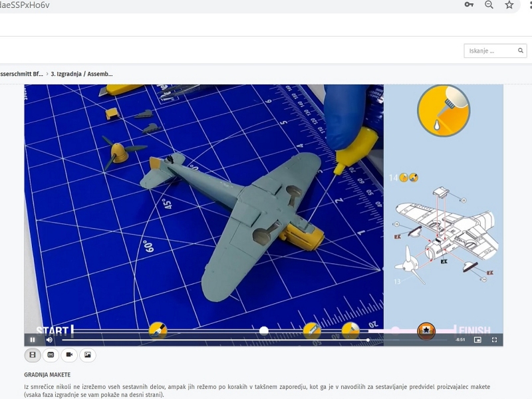532x399 pixels.
Task: Open saved passwords key icon
Action: pyautogui.click(x=469, y=5)
